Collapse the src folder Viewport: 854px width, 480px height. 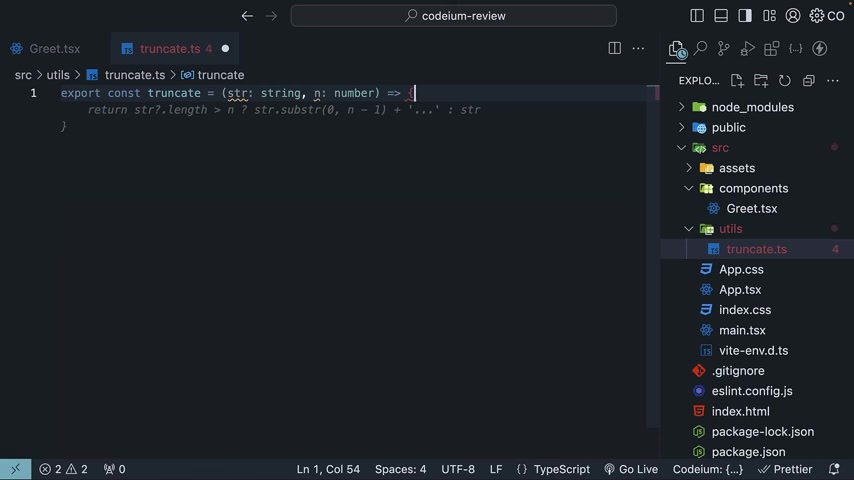click(757, 148)
